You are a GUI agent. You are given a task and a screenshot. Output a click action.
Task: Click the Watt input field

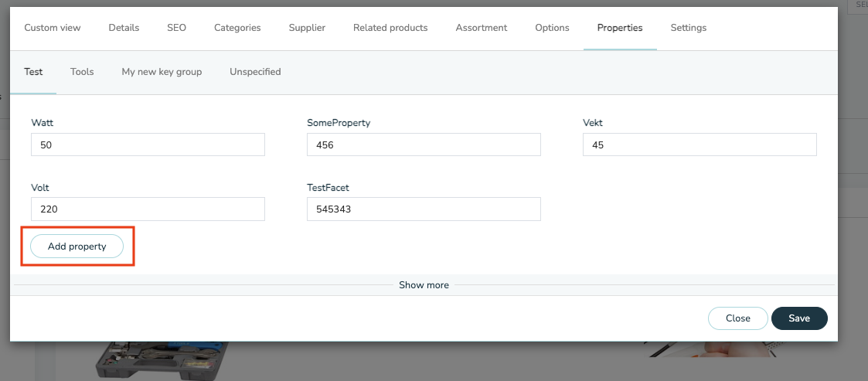[x=148, y=145]
